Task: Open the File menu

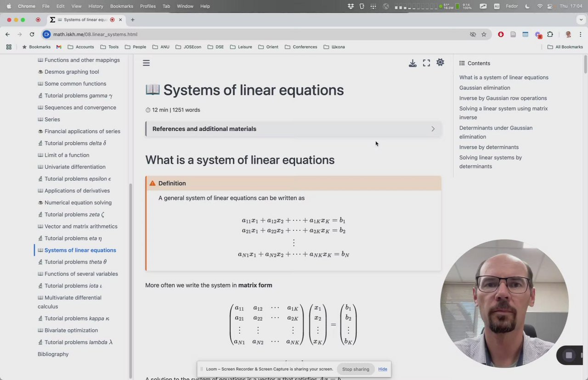Action: coord(46,6)
